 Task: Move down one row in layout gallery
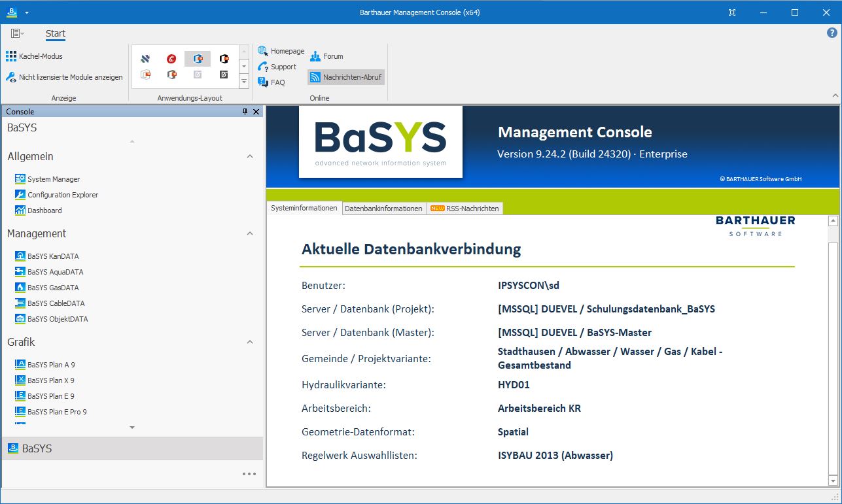pos(244,67)
